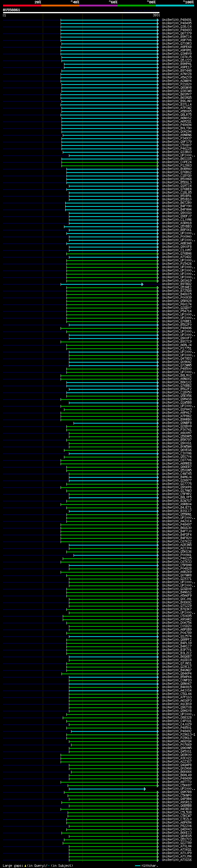Screen dimensions: 197x868
Task: Click hit label UniRef100_Q7JNS1
Action: tap(176, 663)
